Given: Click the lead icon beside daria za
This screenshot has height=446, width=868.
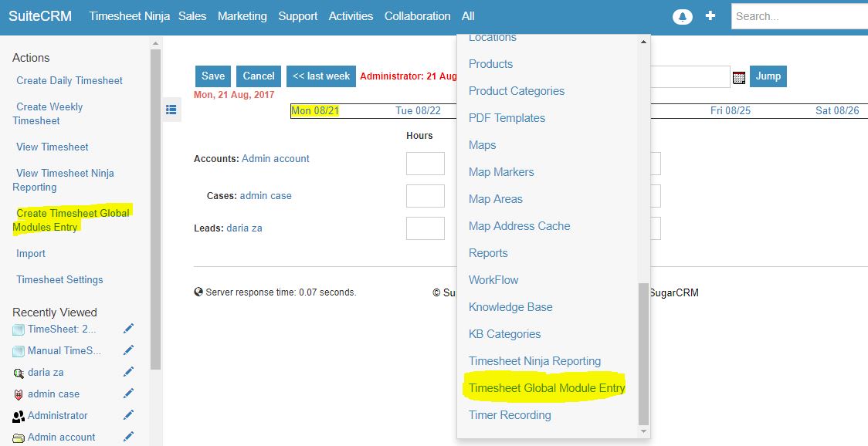Looking at the screenshot, I should (x=19, y=373).
